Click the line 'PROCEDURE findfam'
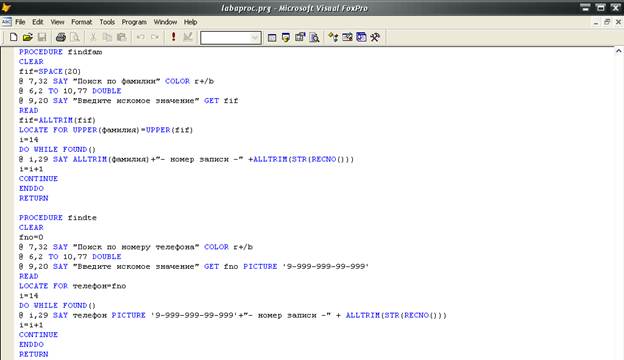Screen dimensions: 624x360 tap(60, 52)
